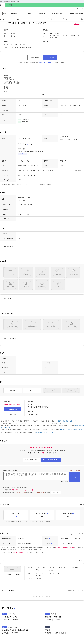Click info icon beside 취업알선기관 알선
Viewport: 84px width, 644px height.
pyautogui.click(x=47, y=513)
